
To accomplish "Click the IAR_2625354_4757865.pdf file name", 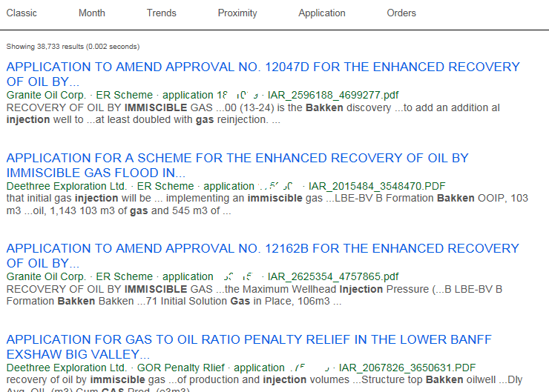I will (x=333, y=276).
